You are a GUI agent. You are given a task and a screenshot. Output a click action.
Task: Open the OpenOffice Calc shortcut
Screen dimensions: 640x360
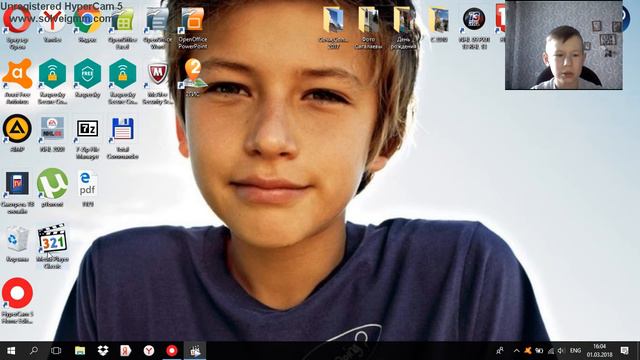[122, 20]
